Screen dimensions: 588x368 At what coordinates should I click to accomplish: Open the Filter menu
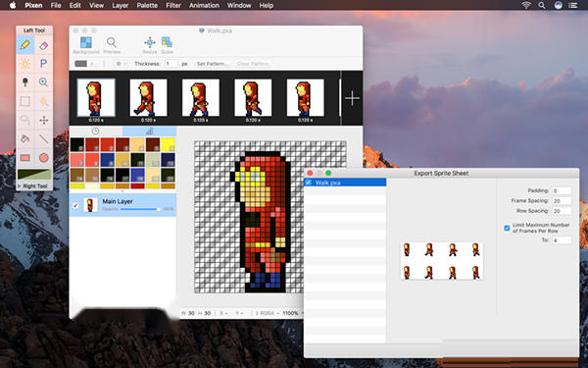(x=173, y=5)
